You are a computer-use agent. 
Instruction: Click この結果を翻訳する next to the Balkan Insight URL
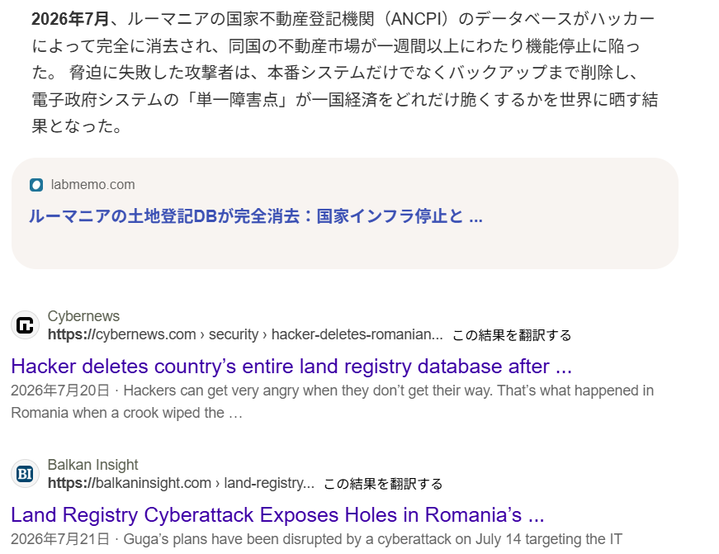[383, 484]
